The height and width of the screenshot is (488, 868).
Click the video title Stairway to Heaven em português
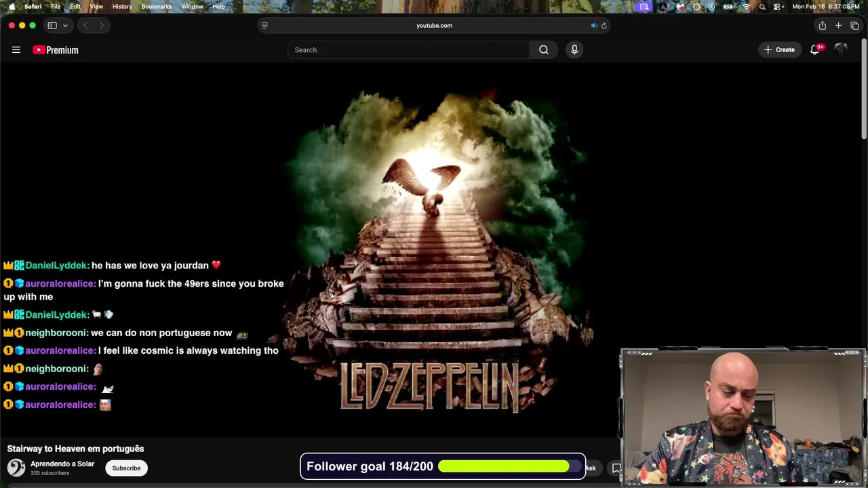(x=75, y=449)
